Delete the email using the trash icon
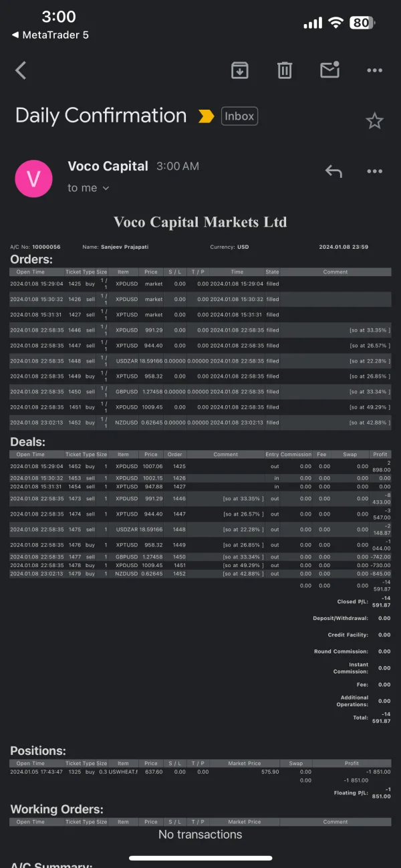401x868 pixels. tap(285, 70)
